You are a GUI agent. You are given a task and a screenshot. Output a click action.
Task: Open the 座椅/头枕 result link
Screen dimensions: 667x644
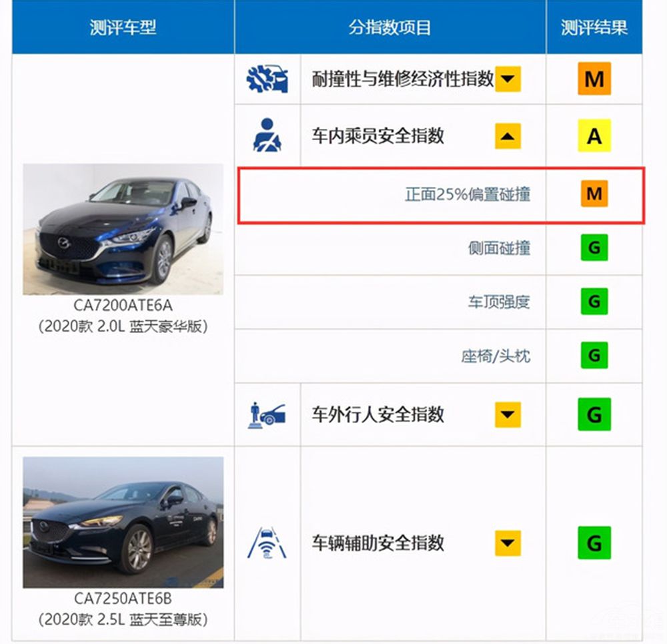coord(496,356)
